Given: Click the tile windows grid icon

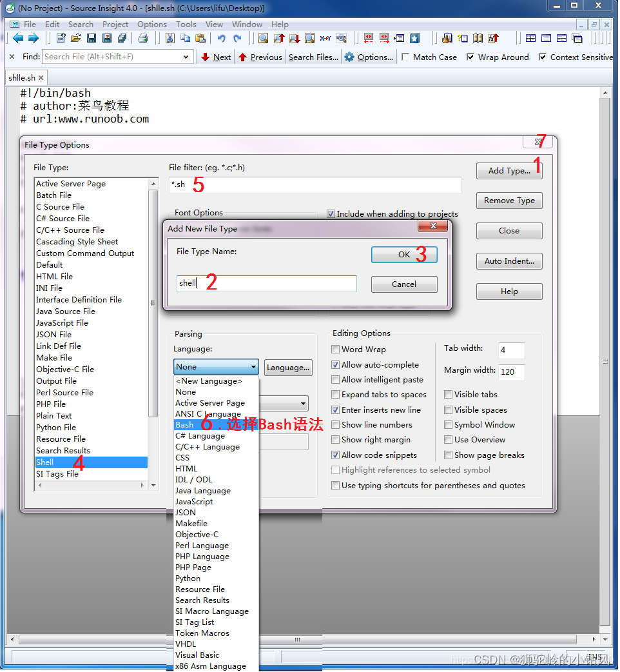Looking at the screenshot, I should click(x=530, y=38).
